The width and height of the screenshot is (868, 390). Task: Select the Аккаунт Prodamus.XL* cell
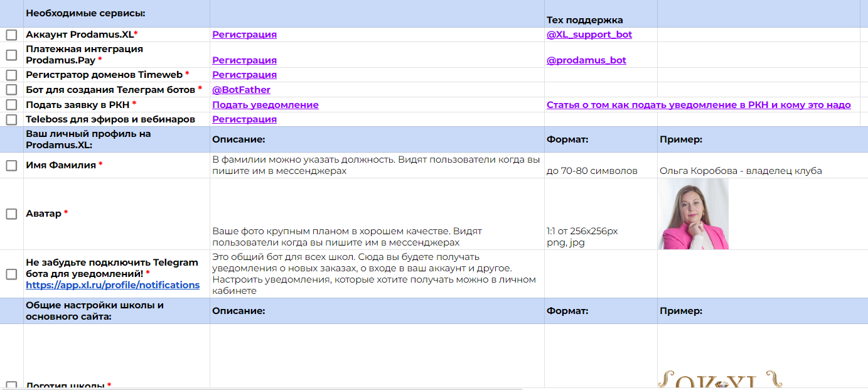117,35
